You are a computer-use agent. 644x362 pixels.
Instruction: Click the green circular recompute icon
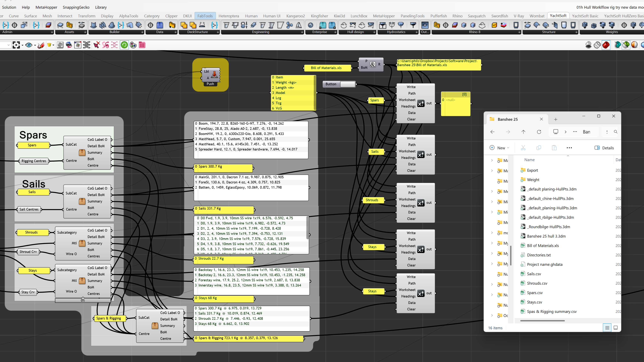[x=124, y=45]
